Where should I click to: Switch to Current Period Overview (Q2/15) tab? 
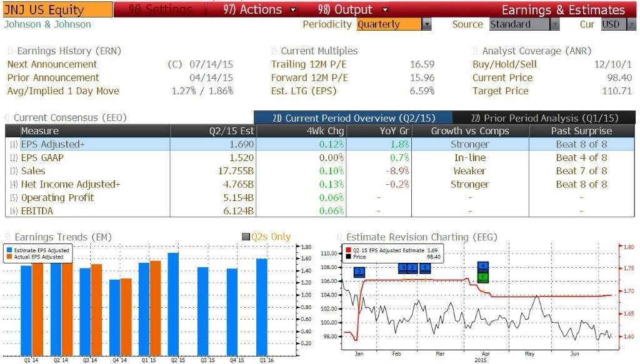(x=353, y=118)
